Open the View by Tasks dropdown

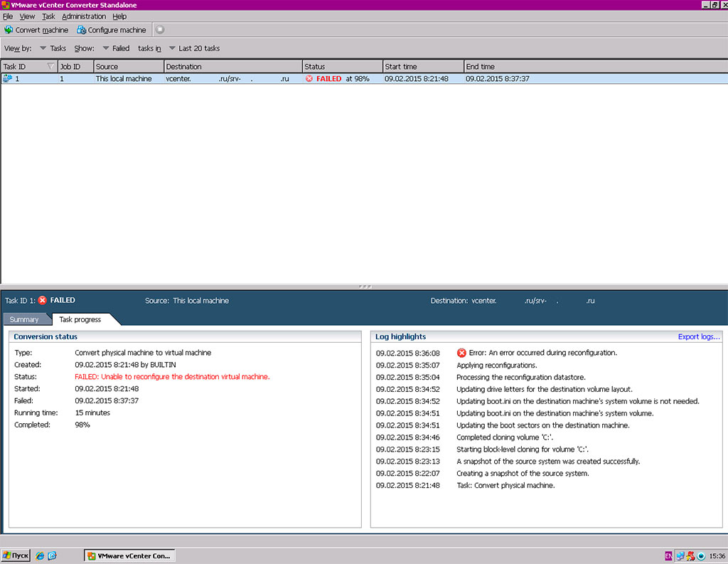click(x=53, y=48)
